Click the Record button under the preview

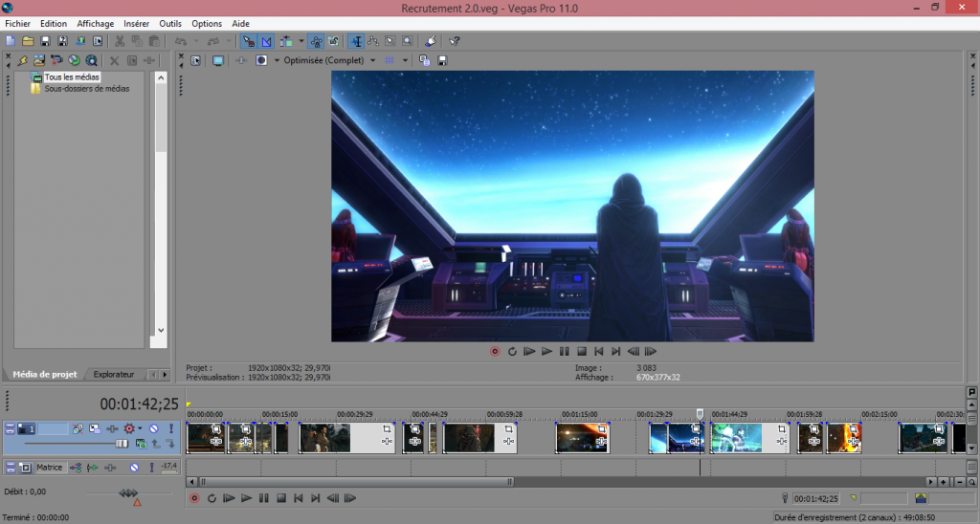[x=495, y=352]
